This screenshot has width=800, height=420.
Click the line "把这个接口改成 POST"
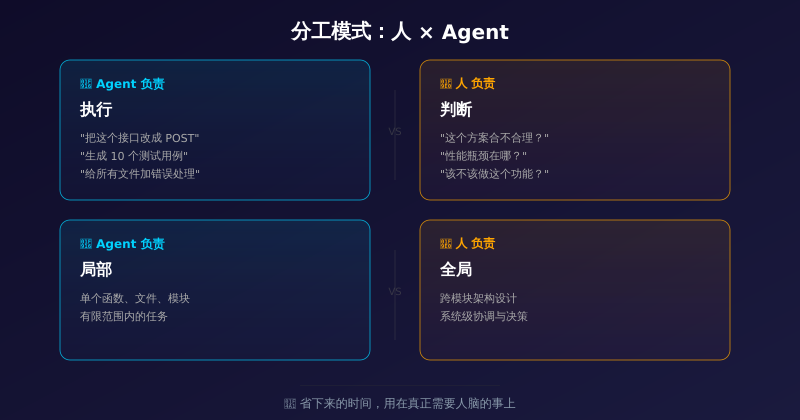coord(140,138)
